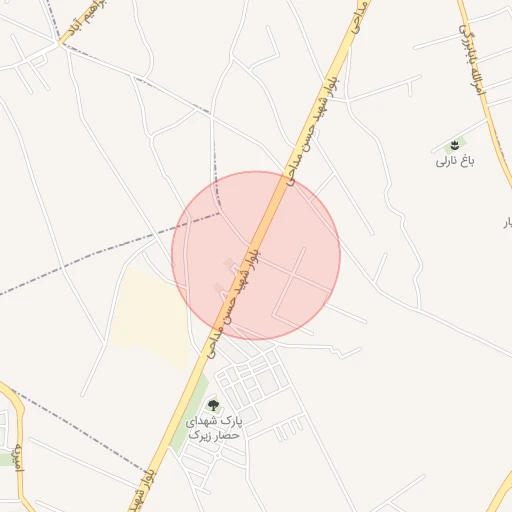Click the بلوار شهید label at the bottom edge
The image size is (512, 512).
pyautogui.click(x=142, y=490)
